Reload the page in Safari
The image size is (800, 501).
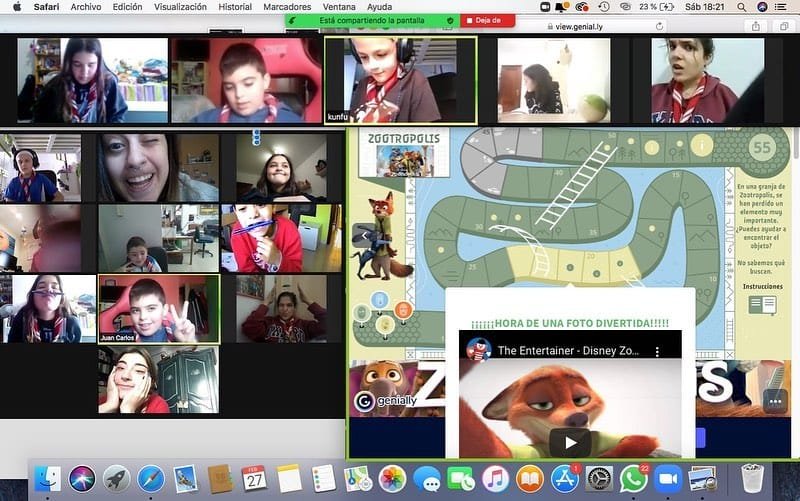click(x=660, y=27)
